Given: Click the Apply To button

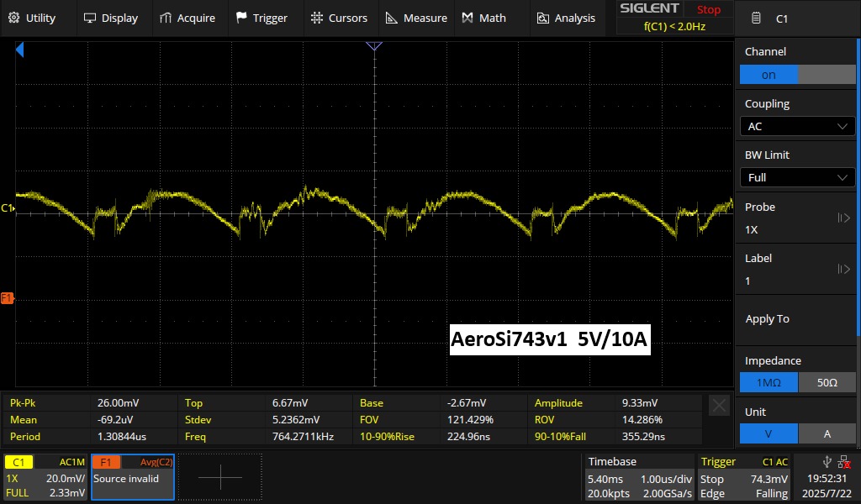Looking at the screenshot, I should point(797,319).
